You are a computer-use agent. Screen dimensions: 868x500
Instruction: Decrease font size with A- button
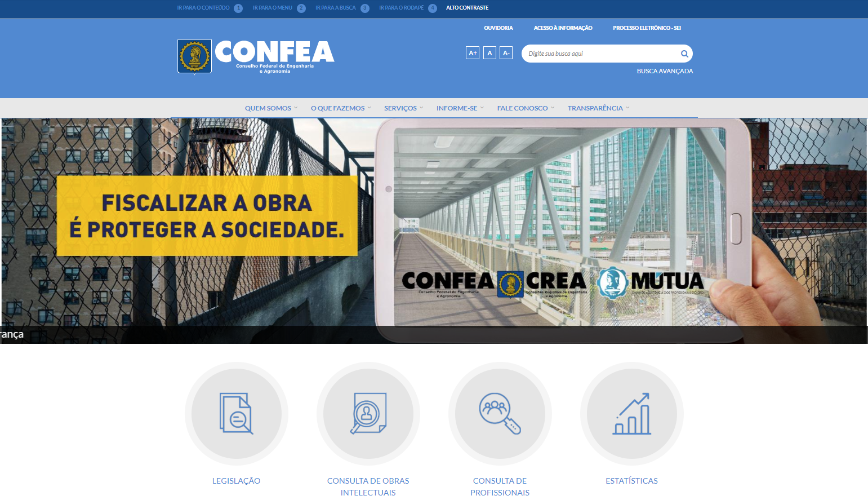(506, 53)
